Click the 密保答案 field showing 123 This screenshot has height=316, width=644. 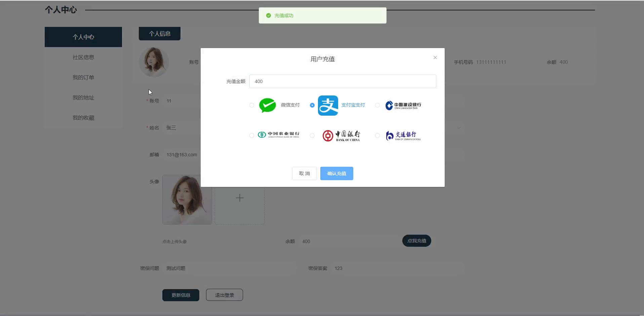click(x=398, y=268)
